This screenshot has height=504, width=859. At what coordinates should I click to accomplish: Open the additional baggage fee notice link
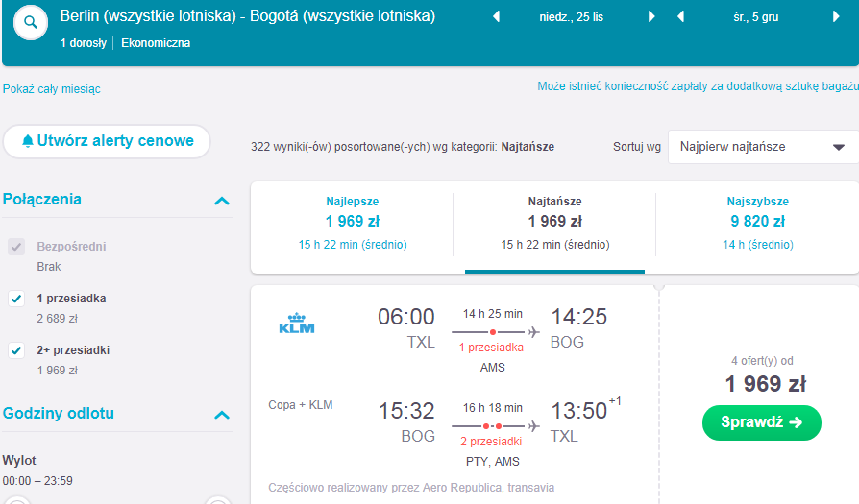coord(698,86)
